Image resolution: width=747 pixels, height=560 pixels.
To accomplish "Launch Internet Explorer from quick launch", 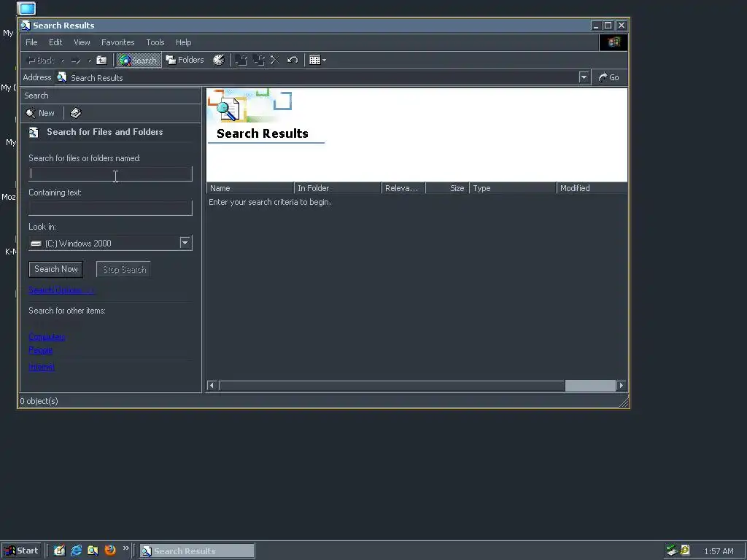I will click(76, 551).
